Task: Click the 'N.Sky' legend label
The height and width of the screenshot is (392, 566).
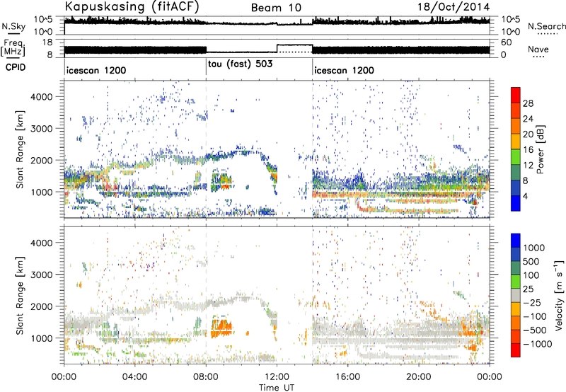Action: (13, 26)
